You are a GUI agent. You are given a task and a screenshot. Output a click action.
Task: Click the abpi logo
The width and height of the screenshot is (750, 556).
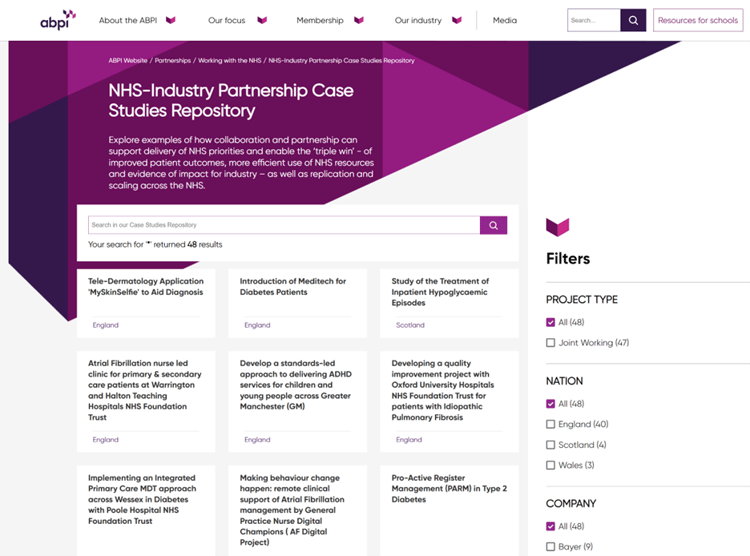(x=58, y=20)
